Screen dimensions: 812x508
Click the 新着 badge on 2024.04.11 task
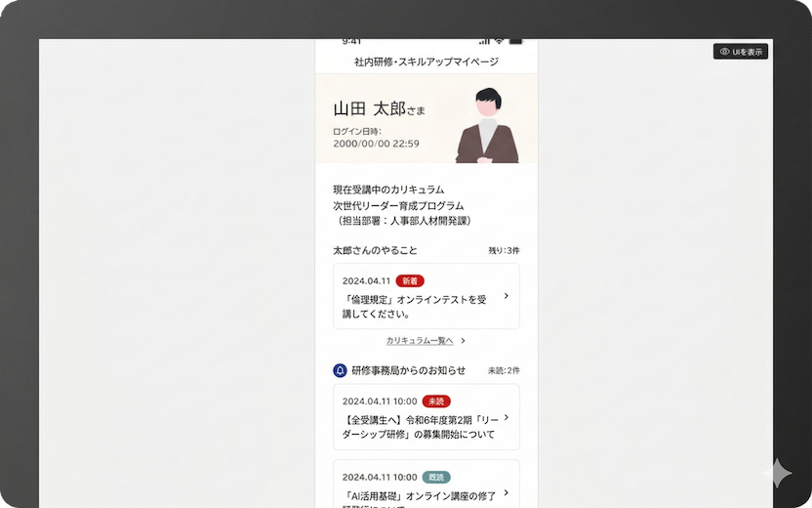click(x=410, y=281)
